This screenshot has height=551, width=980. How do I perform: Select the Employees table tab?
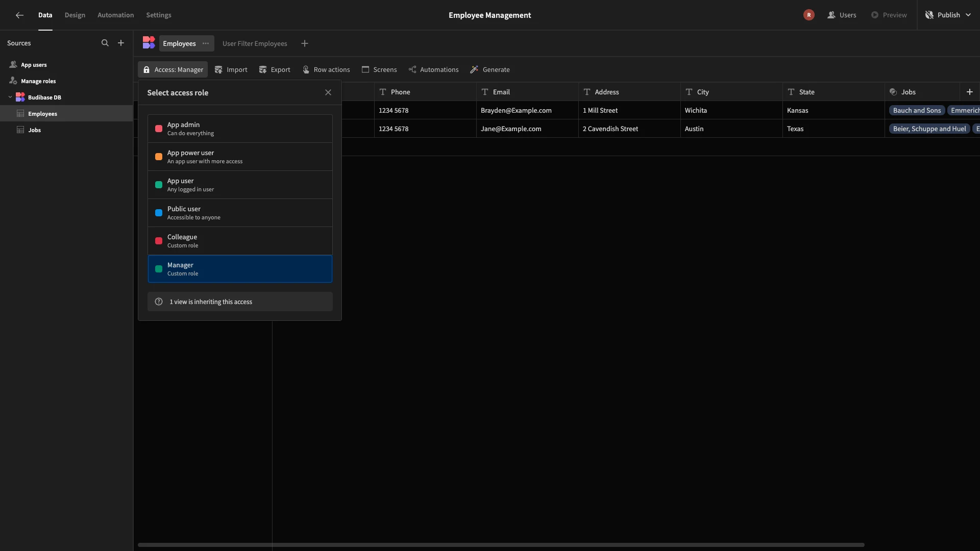pyautogui.click(x=179, y=43)
